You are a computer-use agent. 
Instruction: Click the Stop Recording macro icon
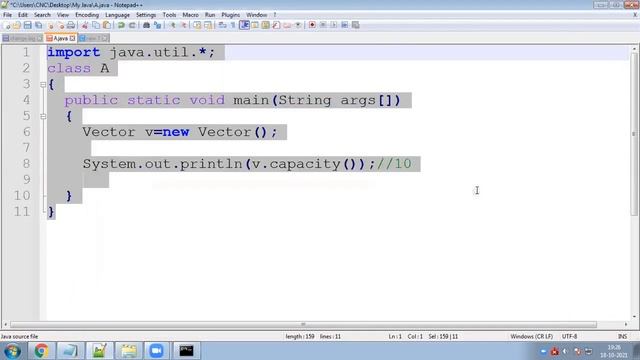tap(323, 25)
